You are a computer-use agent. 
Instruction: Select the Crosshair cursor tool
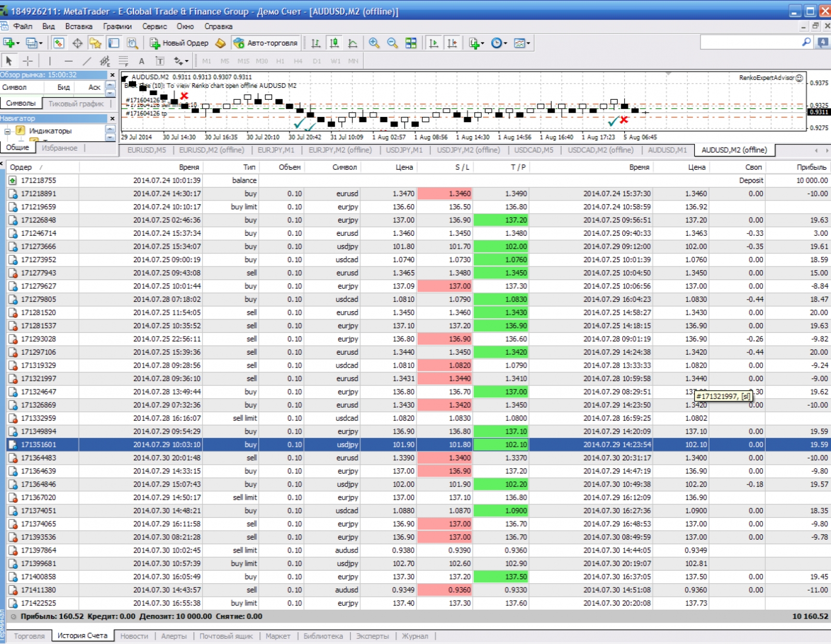click(x=28, y=61)
